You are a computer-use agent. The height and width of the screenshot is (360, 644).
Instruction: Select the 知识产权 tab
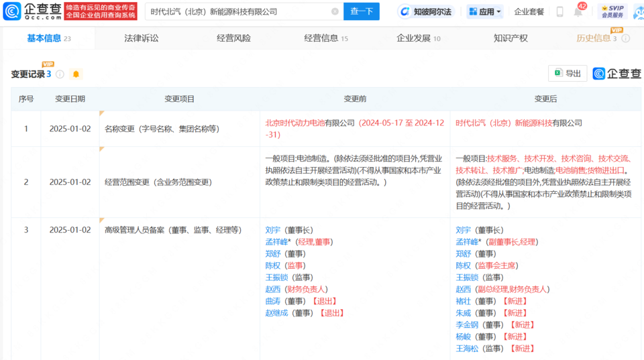pyautogui.click(x=511, y=38)
